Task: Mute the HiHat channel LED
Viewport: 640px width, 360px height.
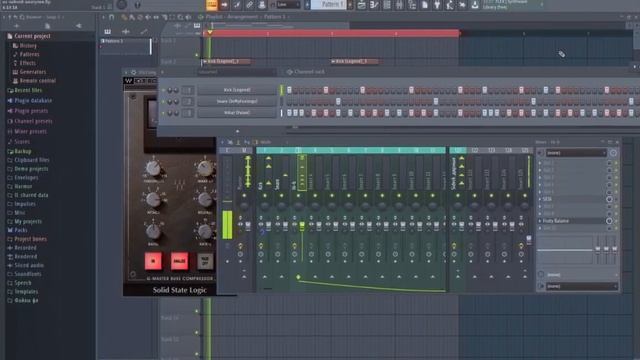Action: point(164,113)
